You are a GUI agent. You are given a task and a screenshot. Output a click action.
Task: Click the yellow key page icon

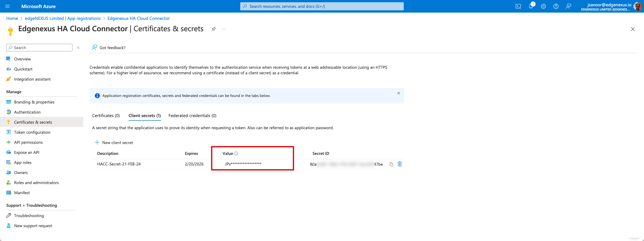[11, 31]
